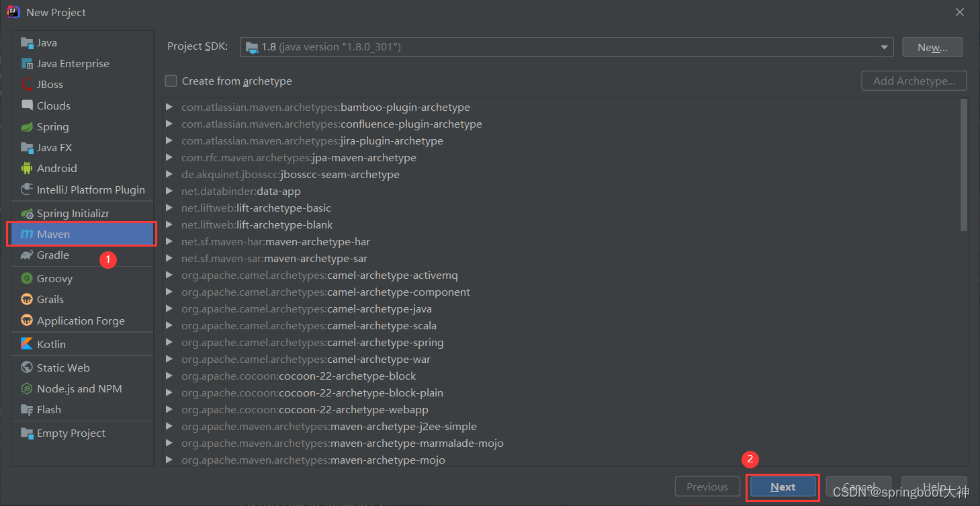The height and width of the screenshot is (506, 980).
Task: Select the Spring leaf icon
Action: tap(27, 127)
